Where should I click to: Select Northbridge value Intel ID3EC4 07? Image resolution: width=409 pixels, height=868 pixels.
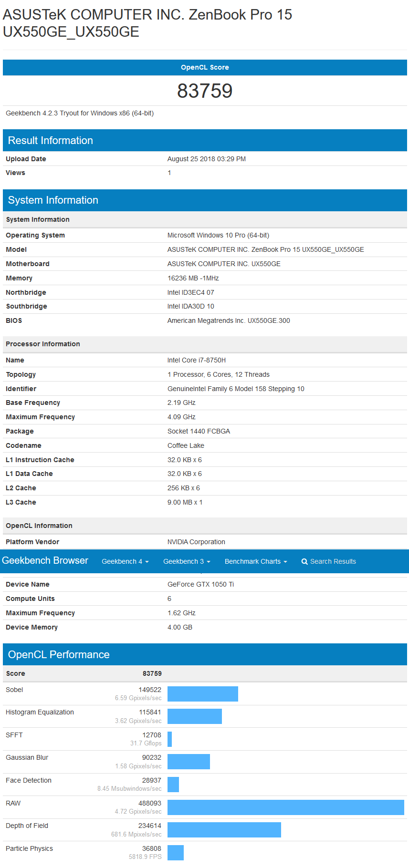(191, 292)
